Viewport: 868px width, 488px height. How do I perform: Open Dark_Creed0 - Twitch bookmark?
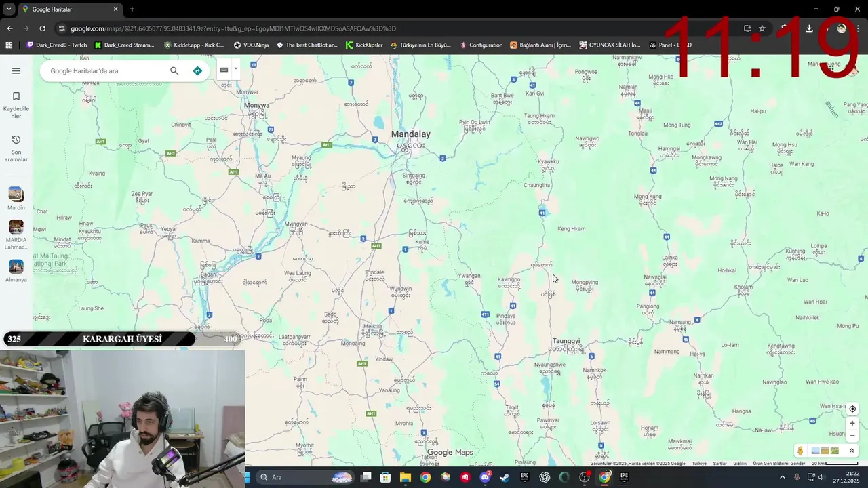tap(57, 45)
